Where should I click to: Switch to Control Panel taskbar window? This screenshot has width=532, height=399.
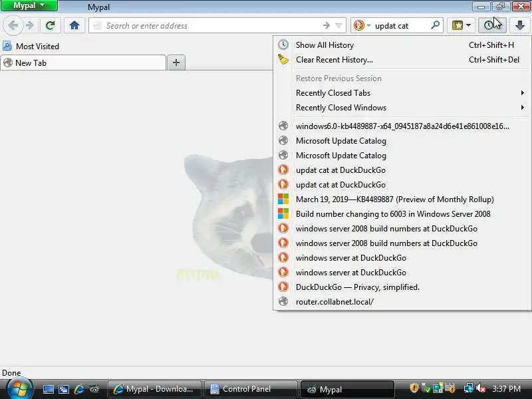[x=251, y=389]
